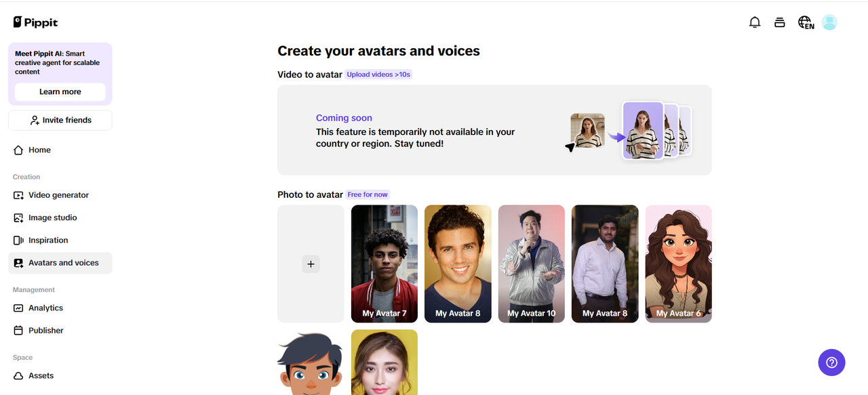This screenshot has height=395, width=868.
Task: Open the notifications bell
Action: (755, 22)
